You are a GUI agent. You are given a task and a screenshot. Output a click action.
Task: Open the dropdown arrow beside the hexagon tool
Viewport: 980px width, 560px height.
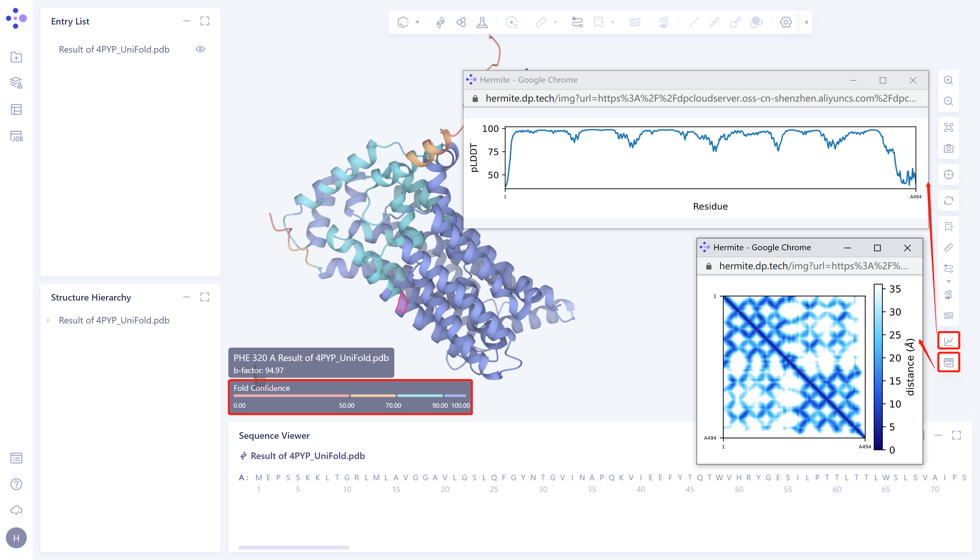tap(417, 22)
